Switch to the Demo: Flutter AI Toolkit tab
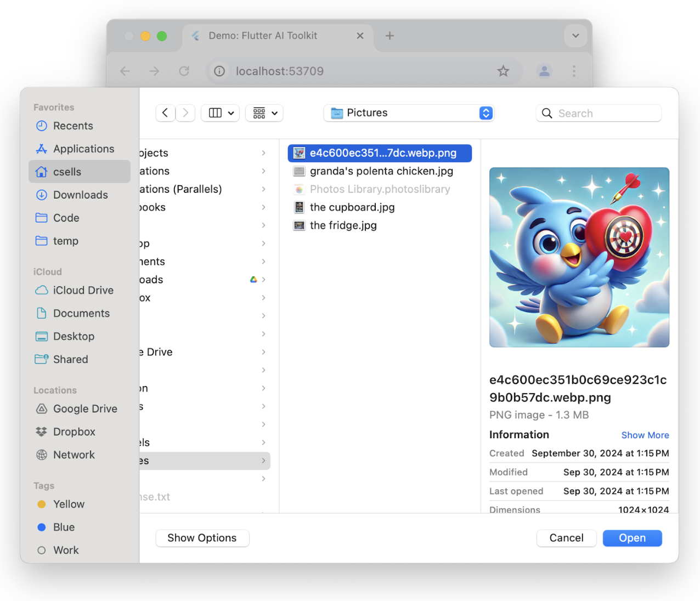The width and height of the screenshot is (700, 601). tap(263, 36)
